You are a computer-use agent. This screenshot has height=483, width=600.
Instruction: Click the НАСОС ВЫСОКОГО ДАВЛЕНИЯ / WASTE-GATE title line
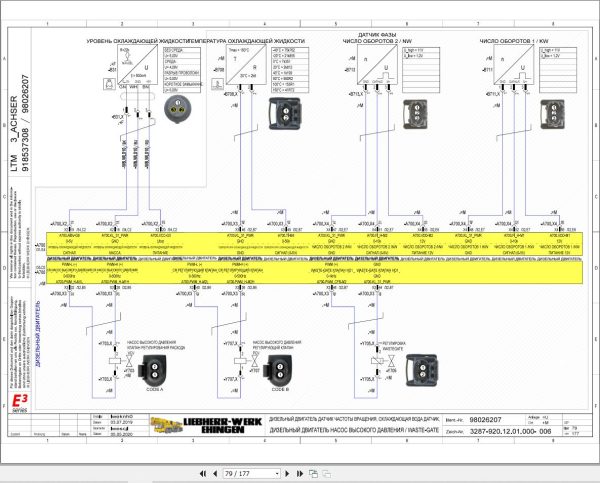(354, 430)
